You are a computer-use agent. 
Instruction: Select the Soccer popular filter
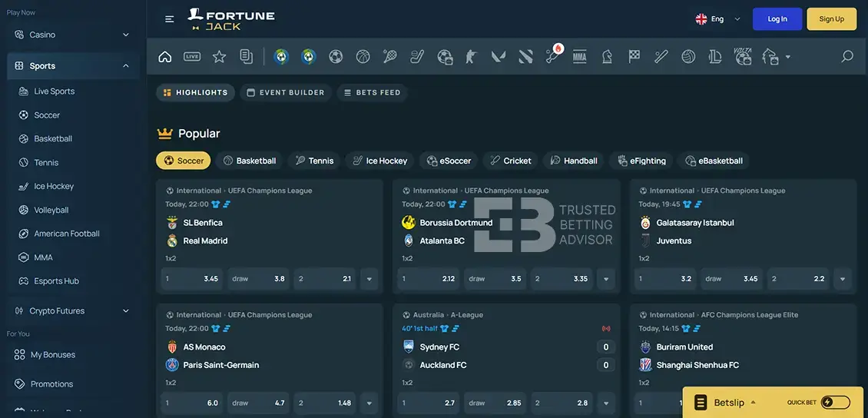point(184,161)
